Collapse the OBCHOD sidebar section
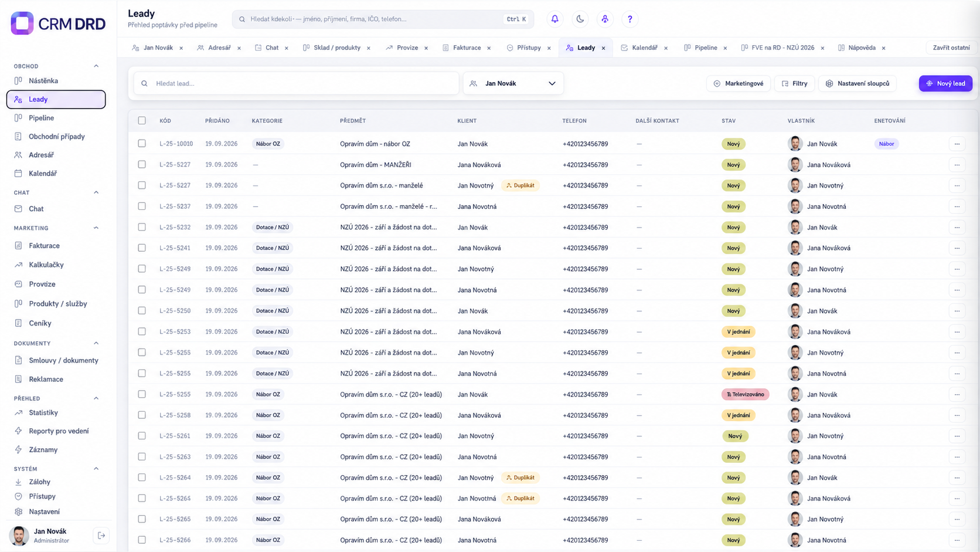980x552 pixels. (x=96, y=66)
